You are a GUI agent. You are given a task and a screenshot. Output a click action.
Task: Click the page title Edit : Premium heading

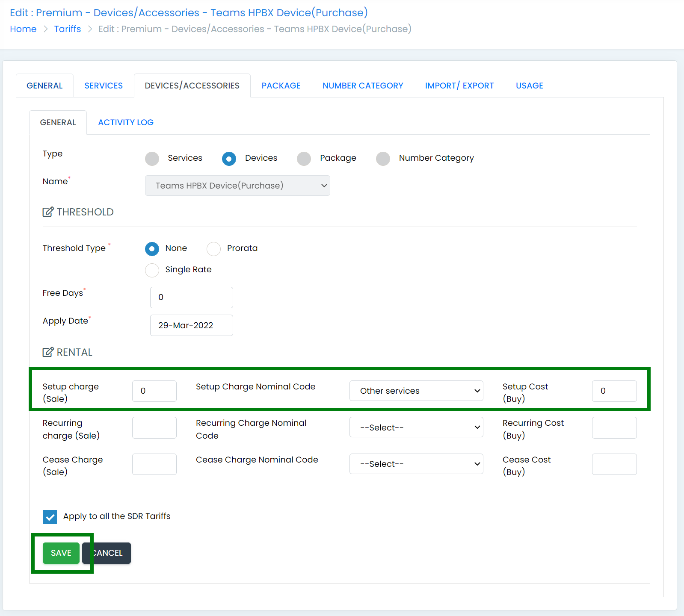point(189,12)
